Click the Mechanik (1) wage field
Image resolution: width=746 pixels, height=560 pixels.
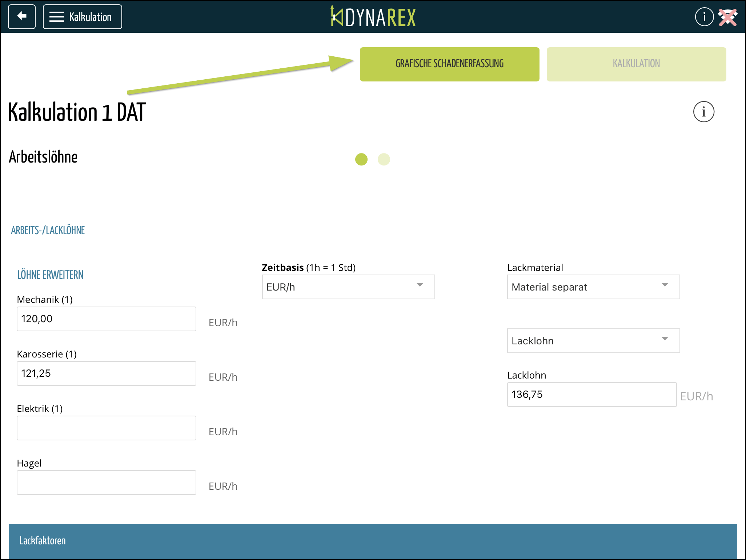[x=106, y=319]
